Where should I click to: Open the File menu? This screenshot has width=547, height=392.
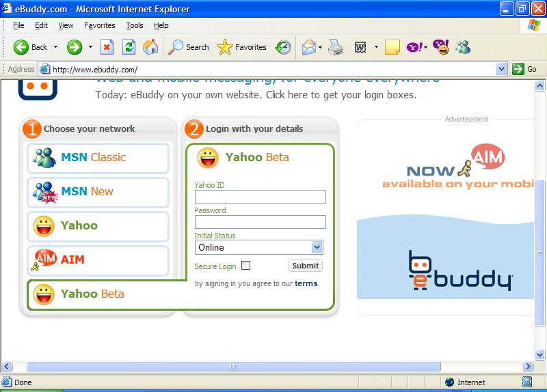(x=18, y=25)
